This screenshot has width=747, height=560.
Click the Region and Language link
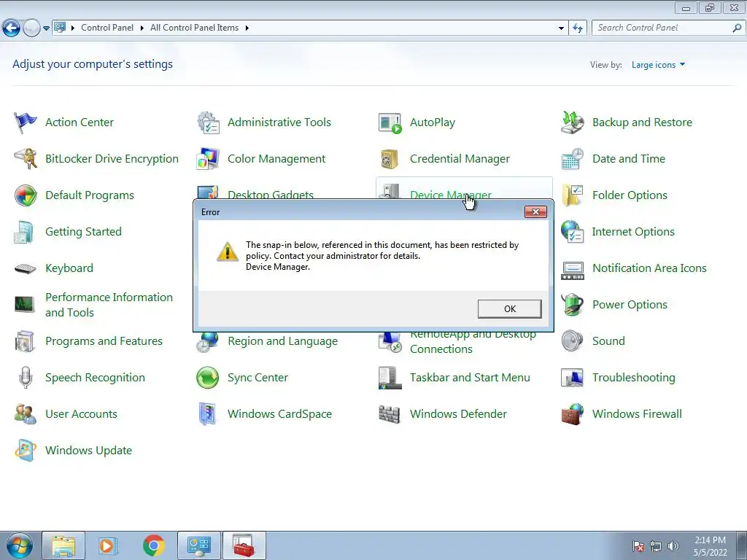tap(282, 341)
